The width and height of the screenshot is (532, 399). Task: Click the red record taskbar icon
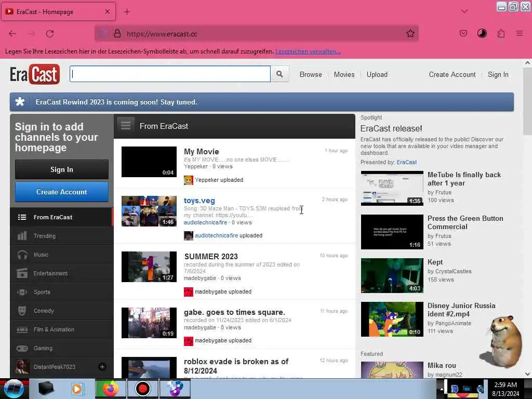(x=143, y=389)
